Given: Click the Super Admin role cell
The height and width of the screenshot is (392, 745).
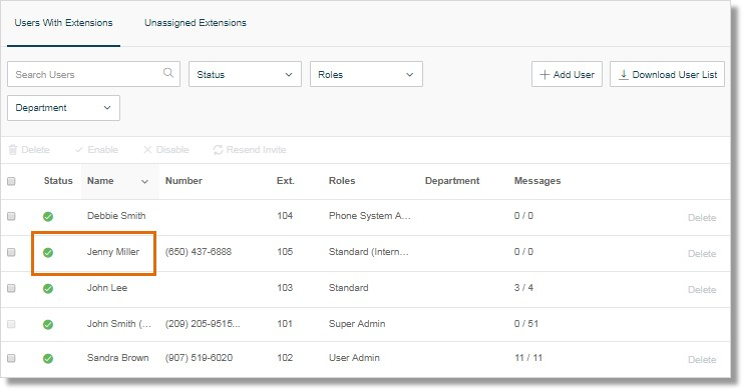Looking at the screenshot, I should coord(357,324).
